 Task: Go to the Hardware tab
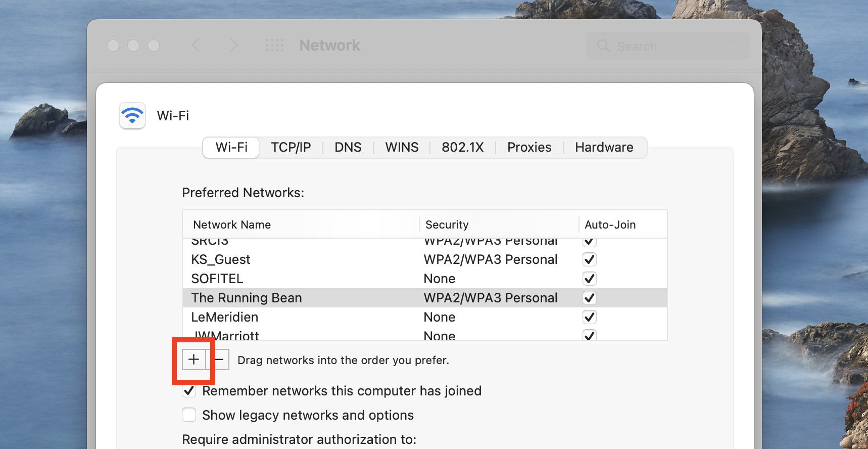click(x=604, y=147)
